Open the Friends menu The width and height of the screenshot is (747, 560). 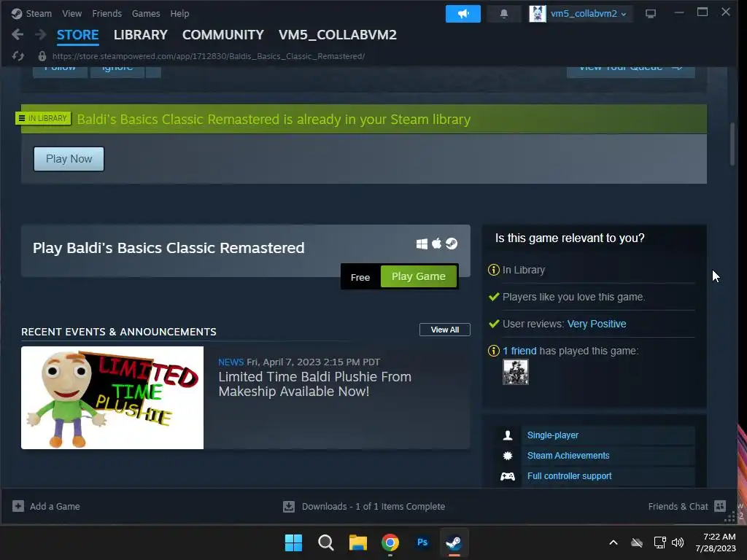tap(107, 14)
